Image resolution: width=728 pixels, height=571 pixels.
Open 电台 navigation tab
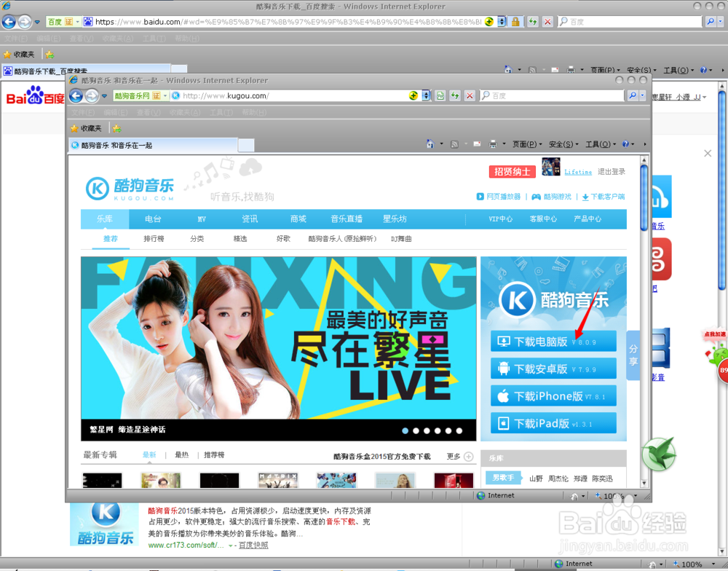pos(153,218)
